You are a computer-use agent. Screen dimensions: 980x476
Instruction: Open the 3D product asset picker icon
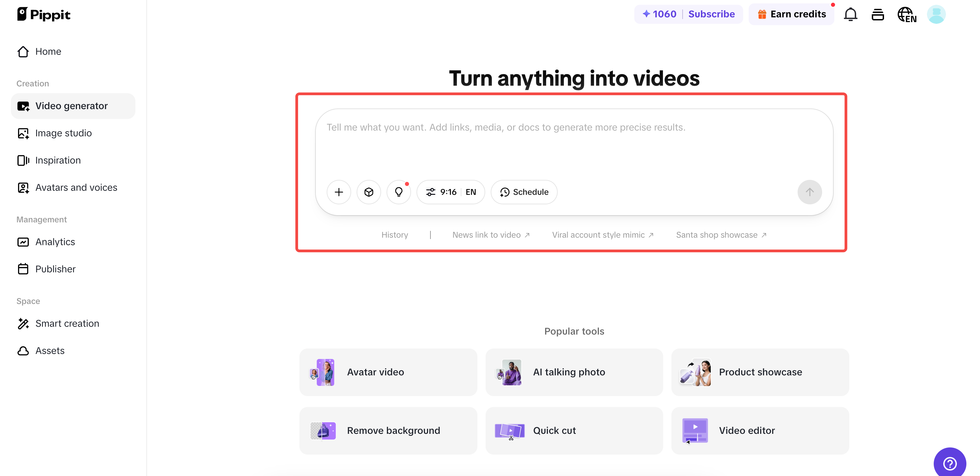[369, 192]
